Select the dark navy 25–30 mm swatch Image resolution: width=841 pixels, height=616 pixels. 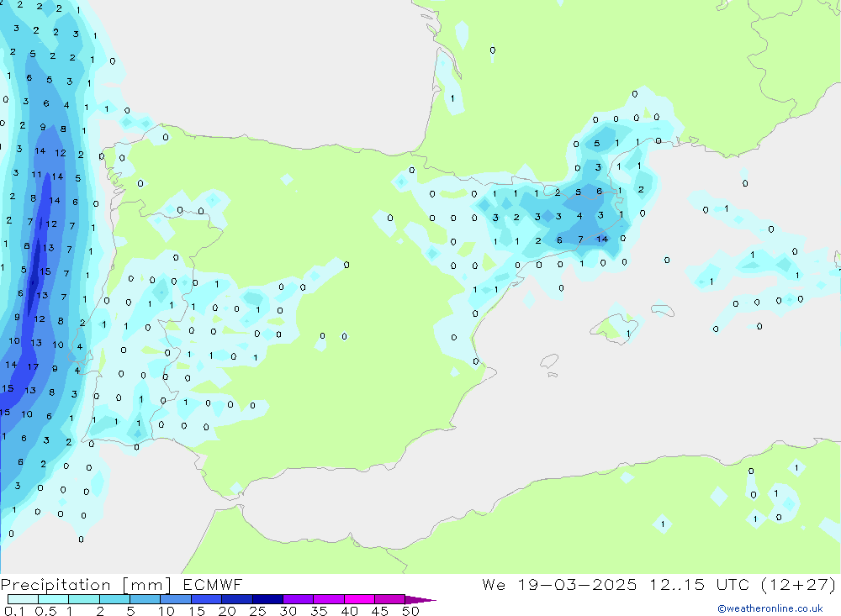(x=267, y=600)
